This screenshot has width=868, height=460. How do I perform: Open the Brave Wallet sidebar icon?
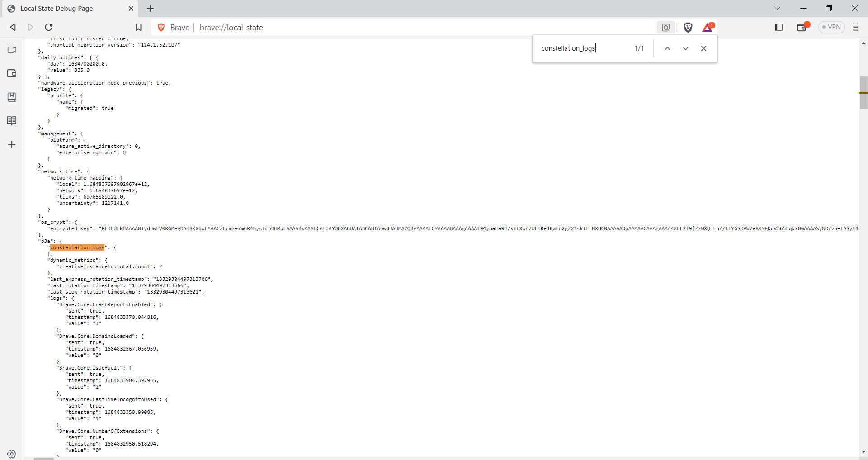coord(12,73)
